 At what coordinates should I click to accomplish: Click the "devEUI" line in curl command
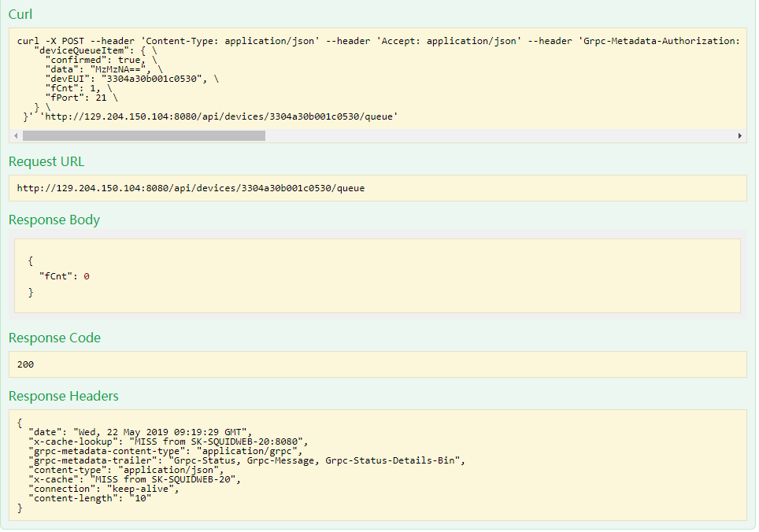click(x=131, y=79)
